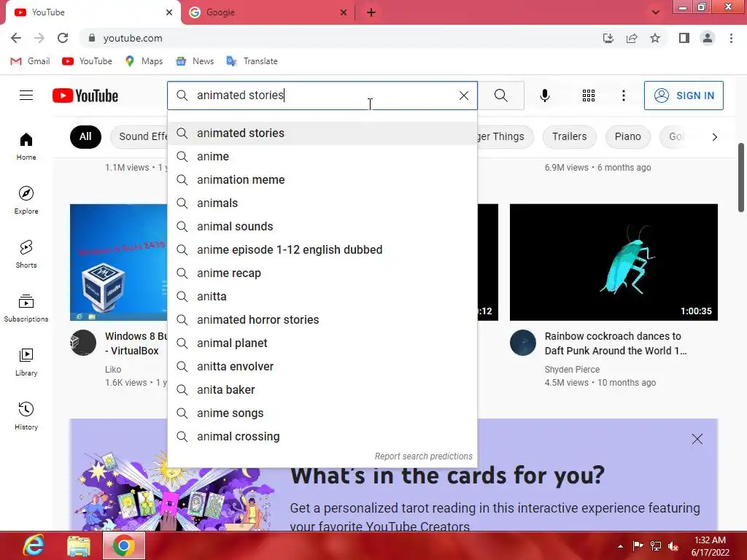Open the News bookmark
Viewport: 747px width, 560px height.
(x=196, y=61)
